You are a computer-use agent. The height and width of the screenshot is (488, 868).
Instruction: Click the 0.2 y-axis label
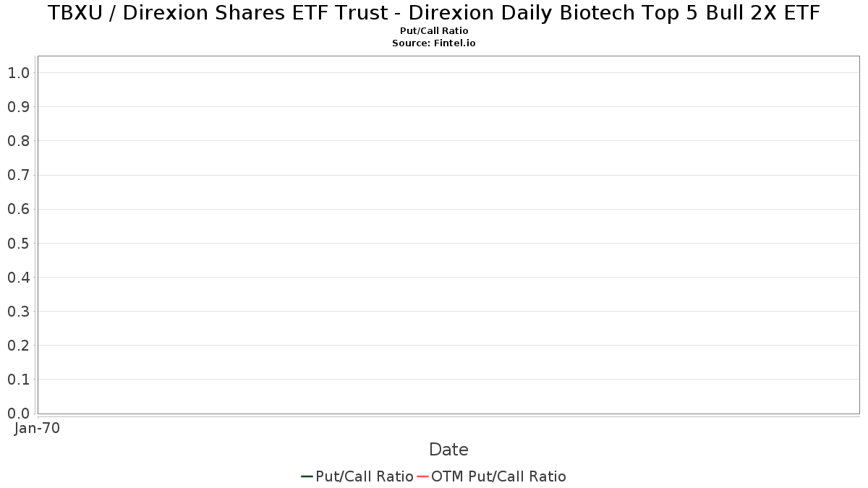18,346
